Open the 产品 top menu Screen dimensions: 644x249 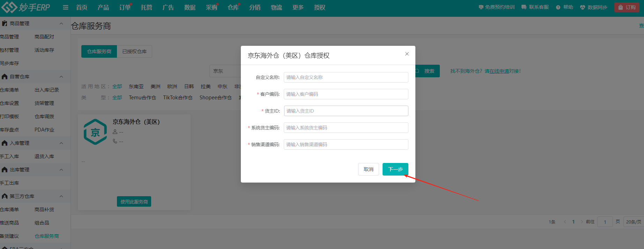tap(103, 7)
